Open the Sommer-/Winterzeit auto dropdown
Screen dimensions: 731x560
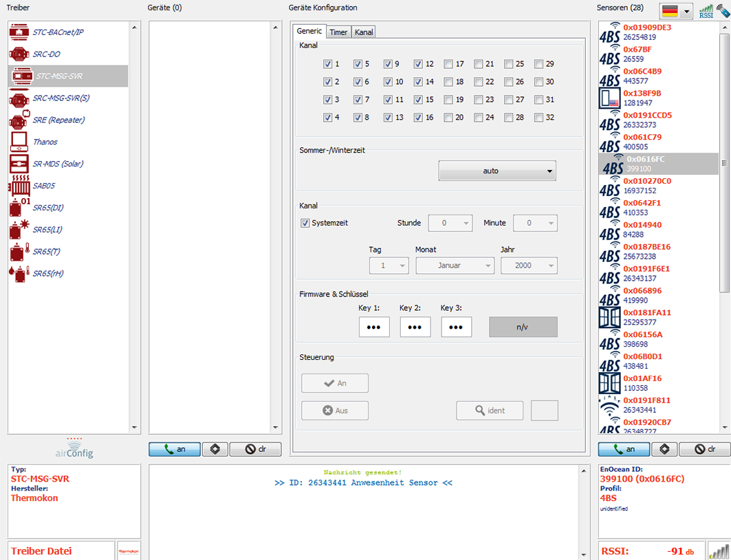coord(497,169)
